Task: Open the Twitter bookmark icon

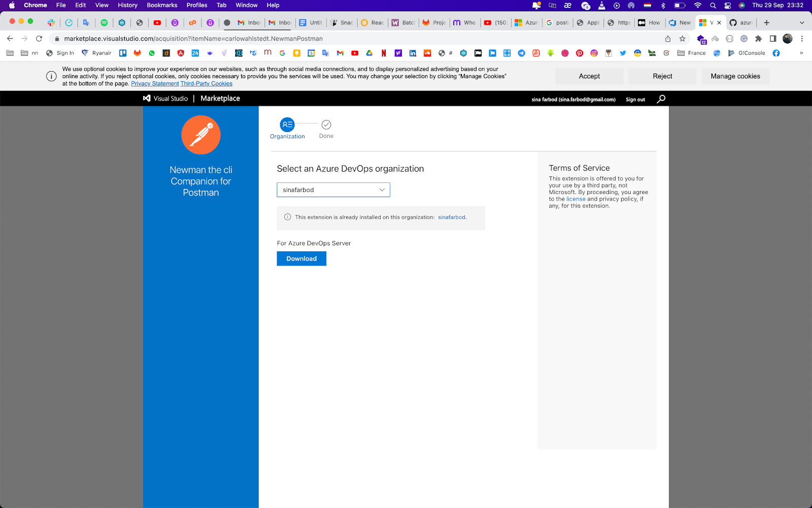Action: point(623,53)
